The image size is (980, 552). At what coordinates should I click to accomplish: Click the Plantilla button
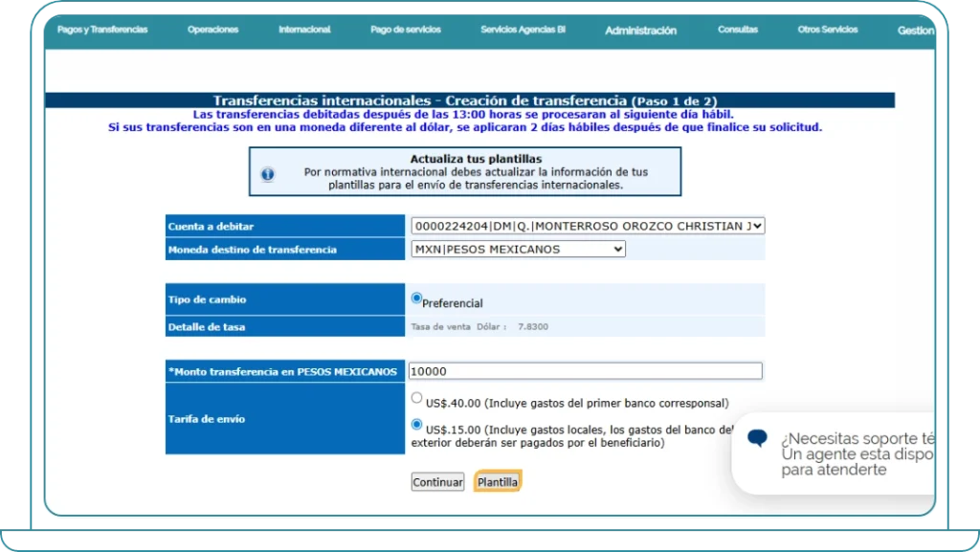(x=498, y=482)
